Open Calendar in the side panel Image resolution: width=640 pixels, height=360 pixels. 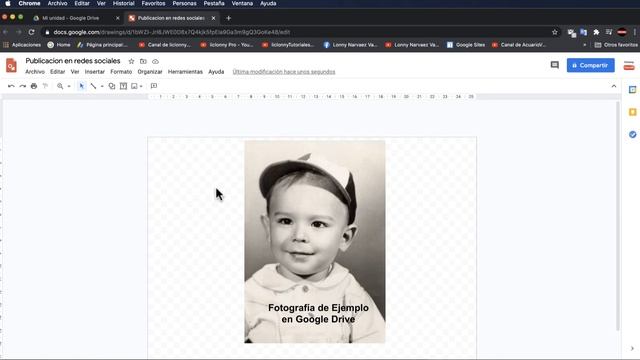click(x=632, y=90)
